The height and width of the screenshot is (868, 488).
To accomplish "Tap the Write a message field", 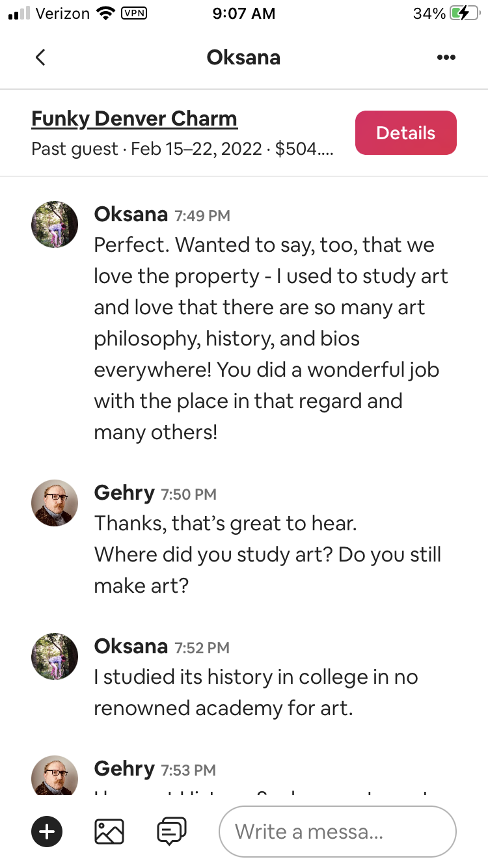I will 337,831.
